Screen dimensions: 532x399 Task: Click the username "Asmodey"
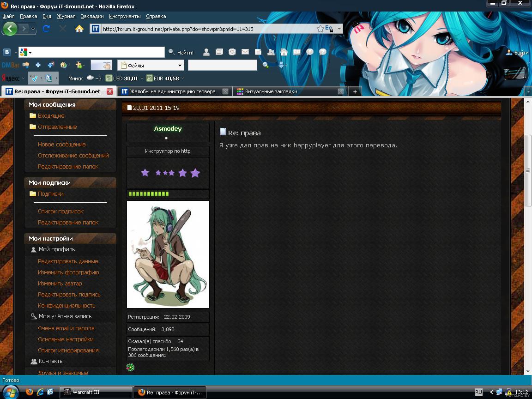coord(168,128)
